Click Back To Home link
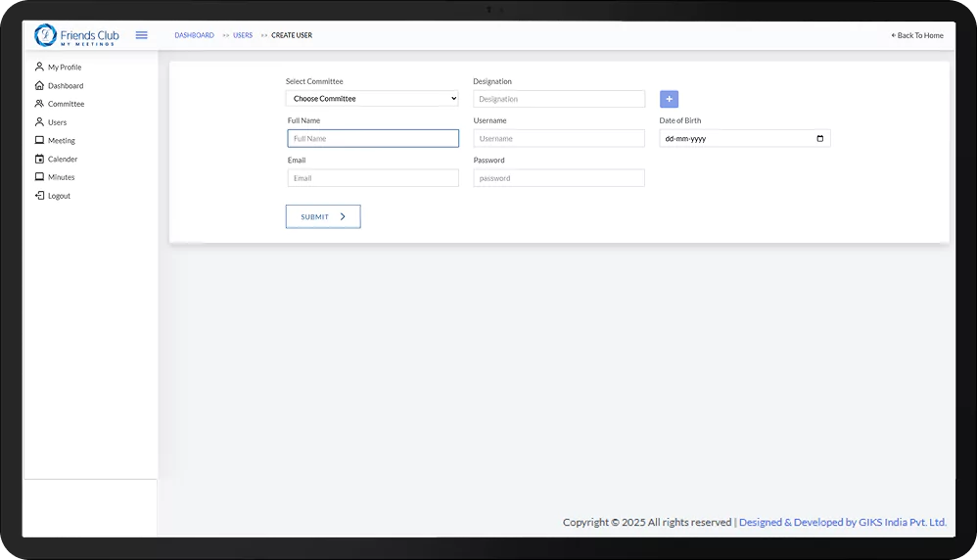Image resolution: width=977 pixels, height=560 pixels. (917, 35)
